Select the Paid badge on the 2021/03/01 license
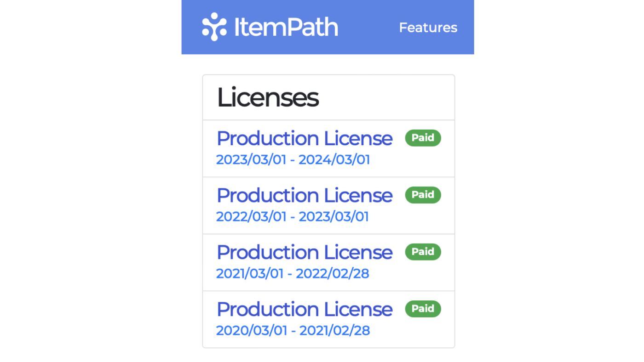The width and height of the screenshot is (644, 362). point(422,251)
